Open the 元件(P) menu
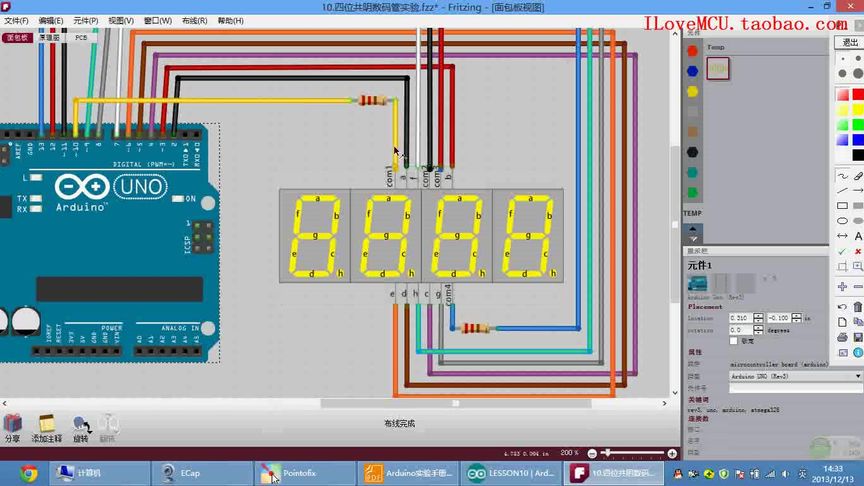Screen dimensions: 864x486 [85, 21]
